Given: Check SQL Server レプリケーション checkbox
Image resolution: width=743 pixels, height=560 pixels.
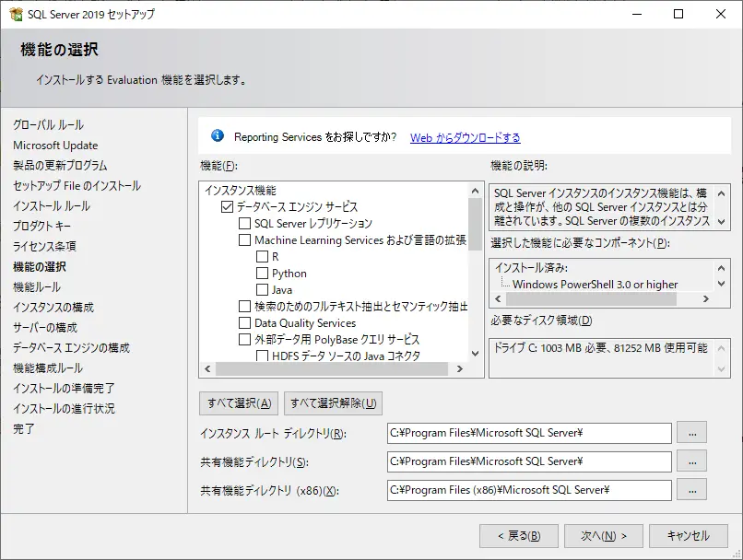Looking at the screenshot, I should point(244,224).
